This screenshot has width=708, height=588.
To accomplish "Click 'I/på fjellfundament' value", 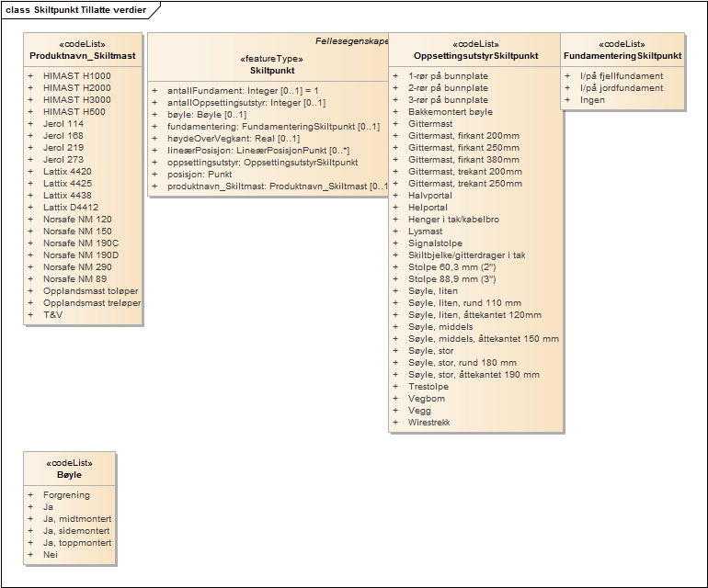I will pos(614,76).
